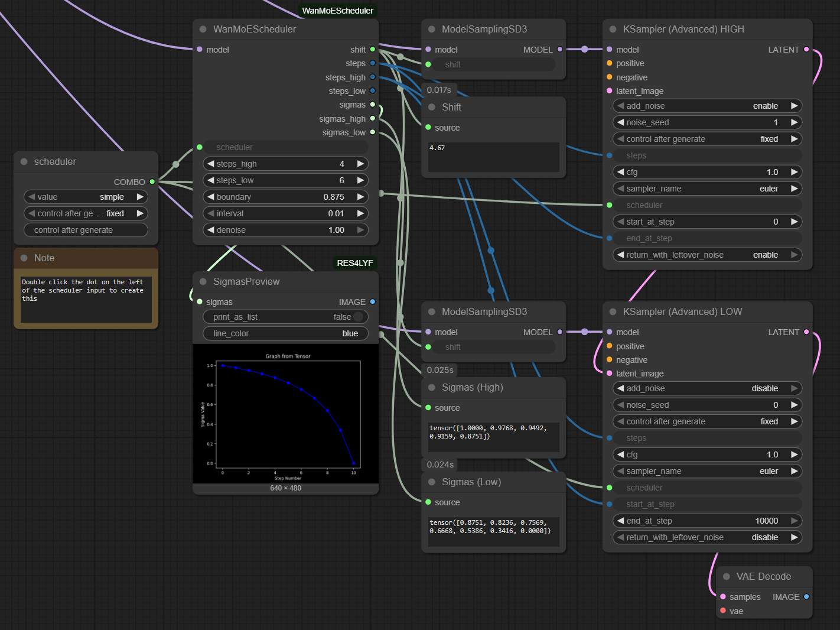Viewport: 840px width, 630px height.
Task: Click the denoise 1.00 field
Action: [285, 230]
